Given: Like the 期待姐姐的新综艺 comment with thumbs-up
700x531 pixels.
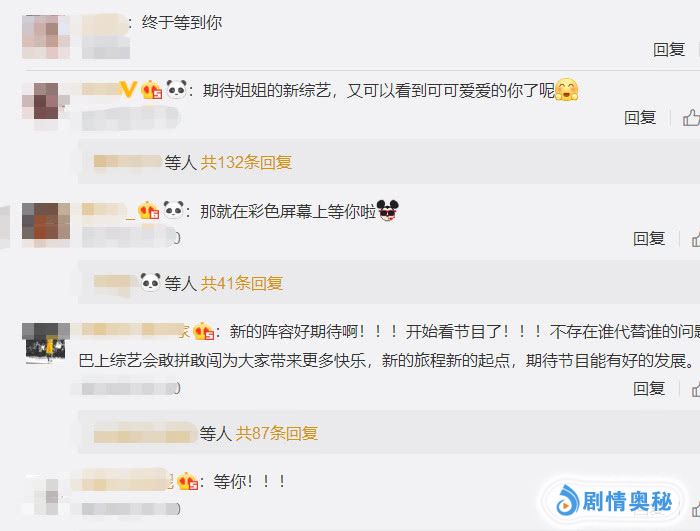Looking at the screenshot, I should [691, 117].
